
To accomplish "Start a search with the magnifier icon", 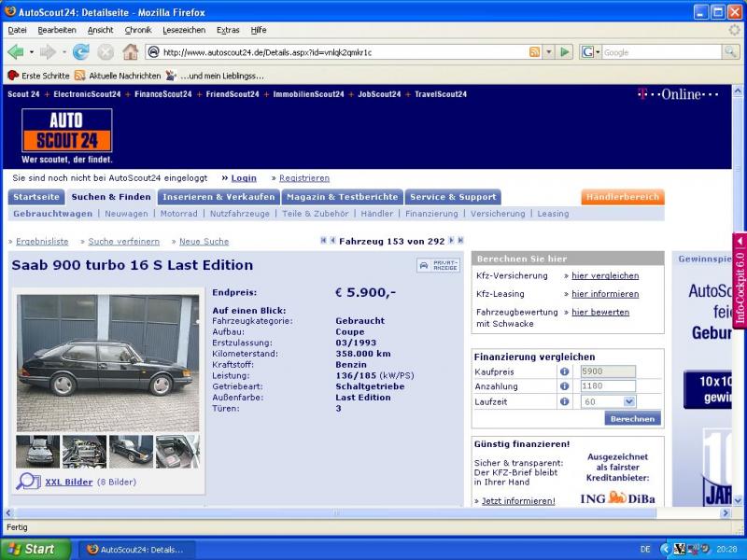I will click(730, 52).
